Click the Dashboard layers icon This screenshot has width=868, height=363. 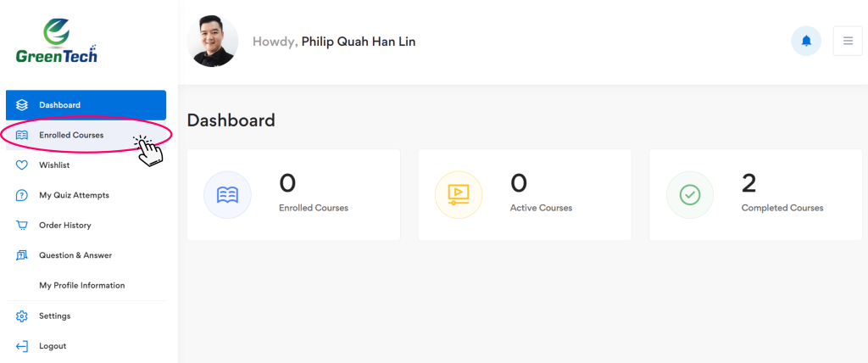point(23,105)
